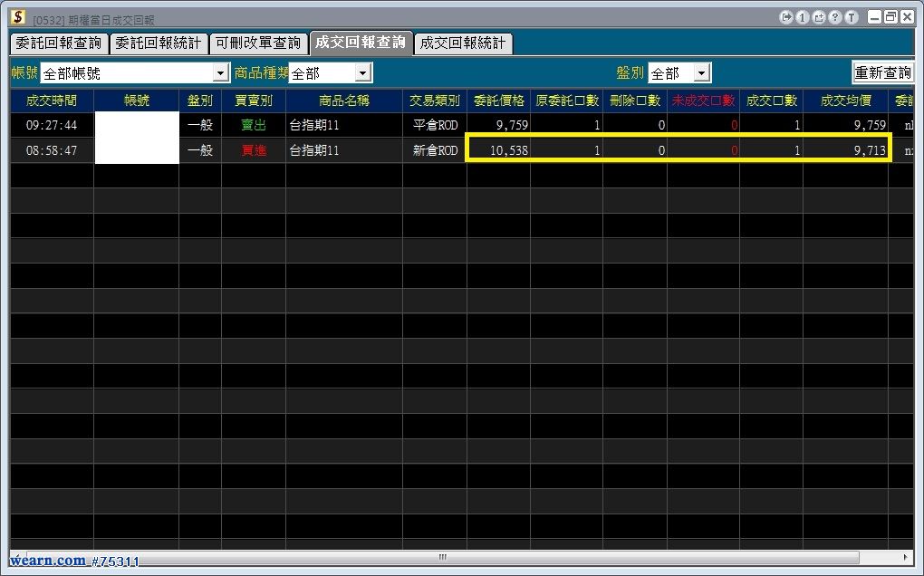Minimize the 期權當日成交回報 window
Screen dimensions: 924x576
coord(875,17)
